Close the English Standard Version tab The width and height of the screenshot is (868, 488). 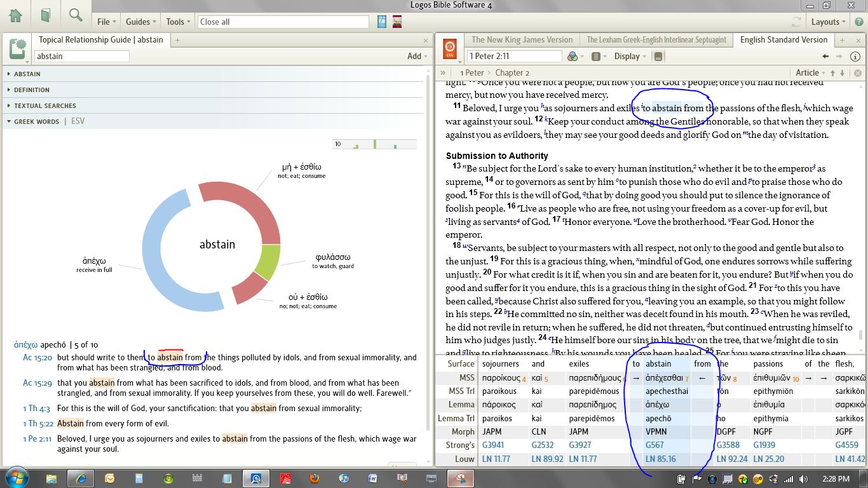[x=858, y=40]
